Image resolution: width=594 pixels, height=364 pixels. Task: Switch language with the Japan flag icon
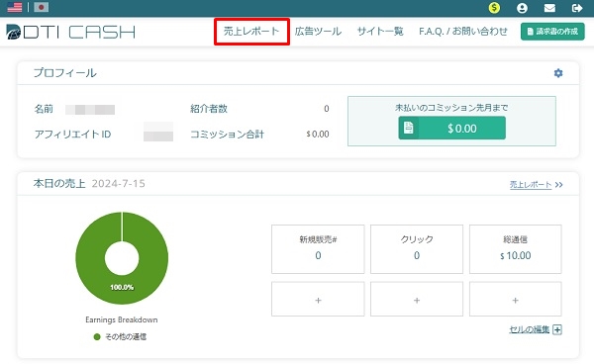[41, 8]
